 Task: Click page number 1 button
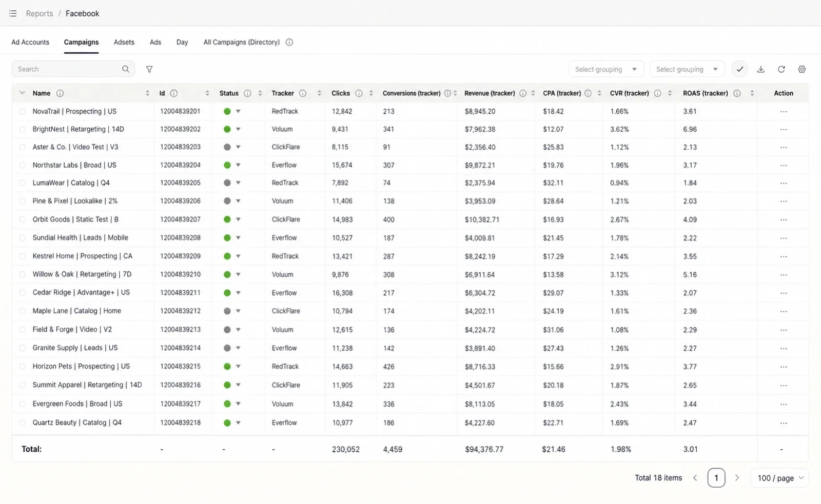[x=716, y=478]
